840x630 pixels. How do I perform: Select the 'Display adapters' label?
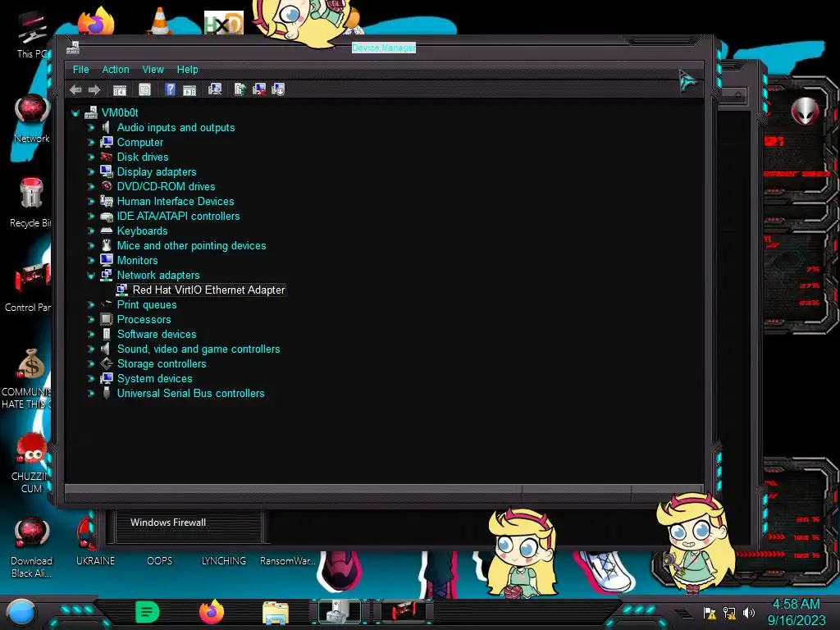click(x=157, y=172)
